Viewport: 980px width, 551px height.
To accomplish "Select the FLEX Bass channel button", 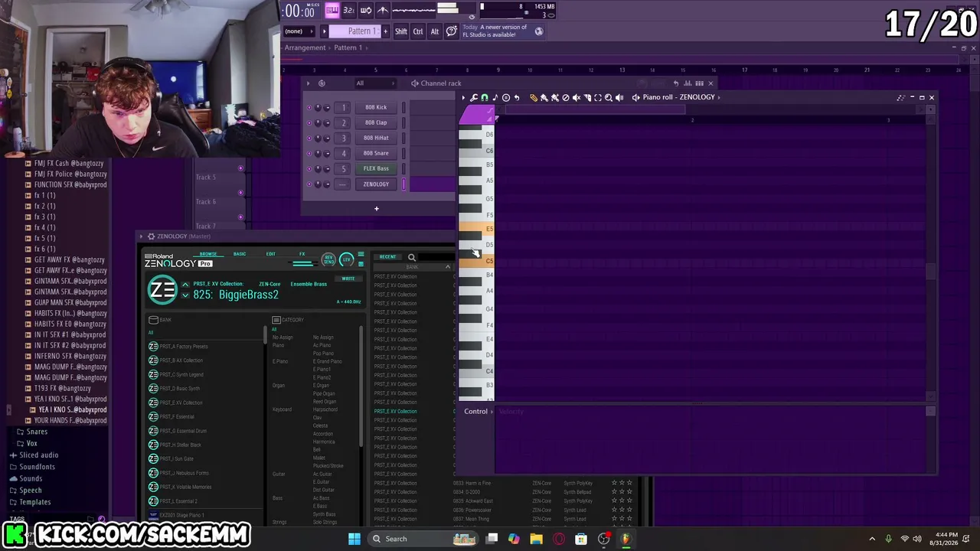I will [376, 169].
